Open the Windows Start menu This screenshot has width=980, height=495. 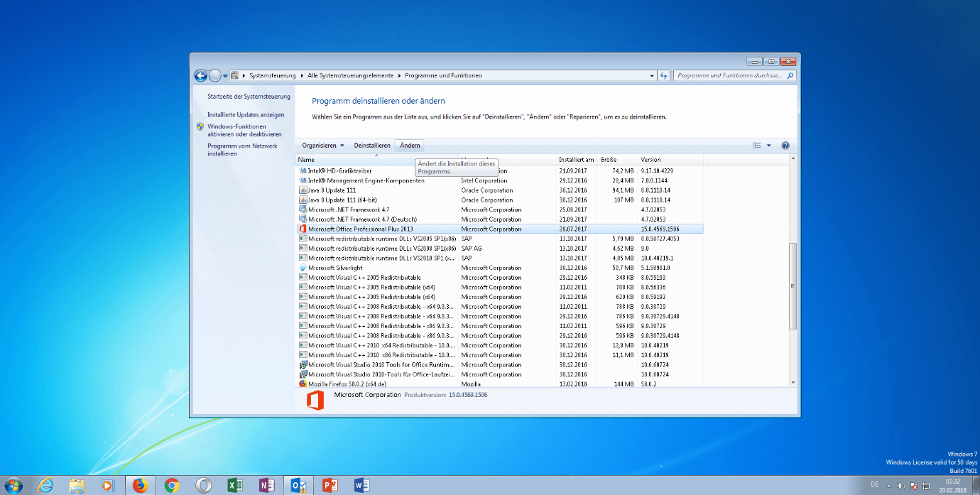13,486
